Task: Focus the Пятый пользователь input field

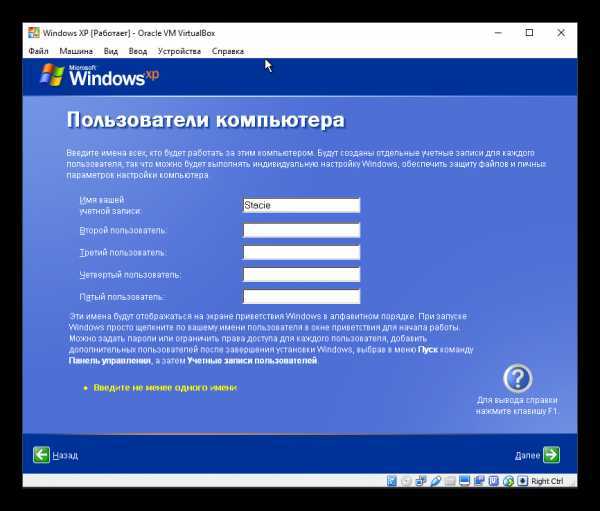Action: pos(301,297)
